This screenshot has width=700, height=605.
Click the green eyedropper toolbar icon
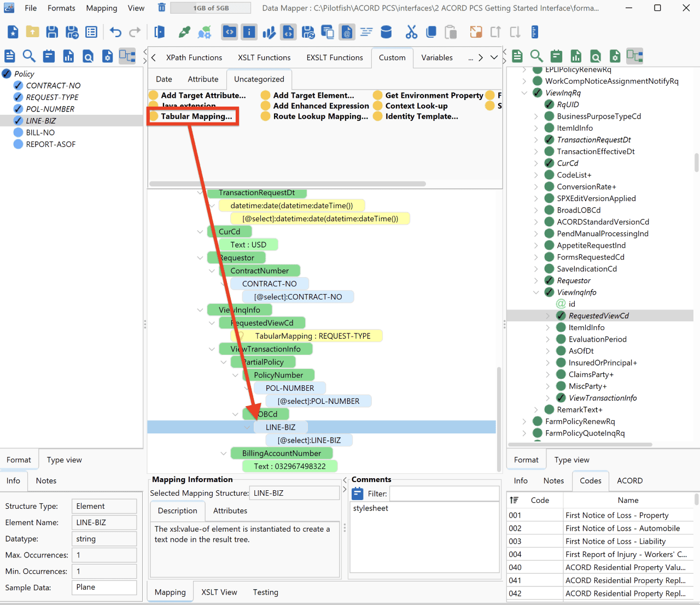tap(185, 32)
